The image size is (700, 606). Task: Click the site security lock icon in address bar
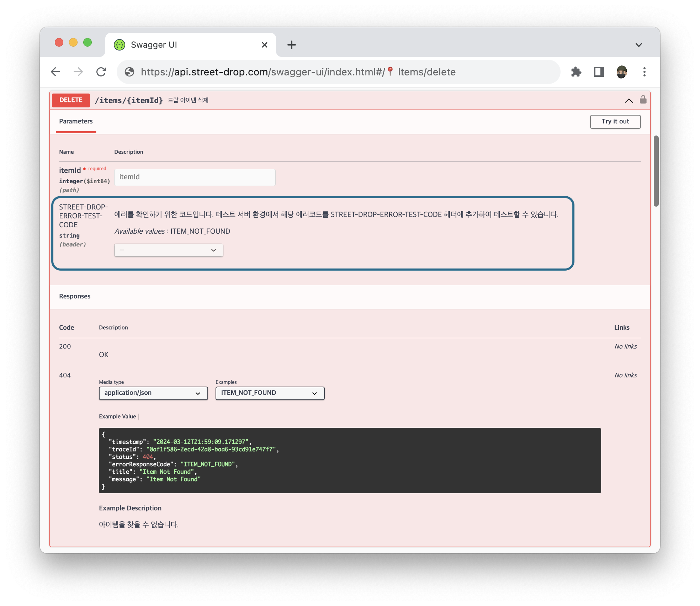coord(127,72)
